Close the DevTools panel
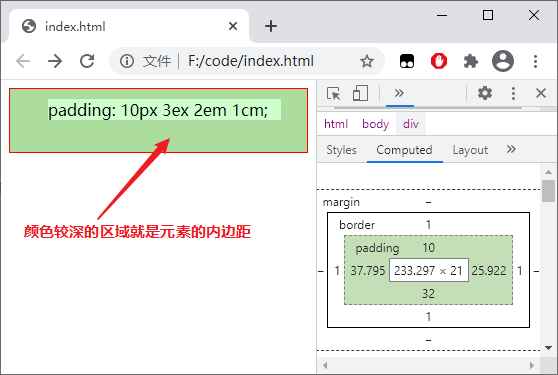Viewport: 558px width, 375px height. click(x=541, y=93)
